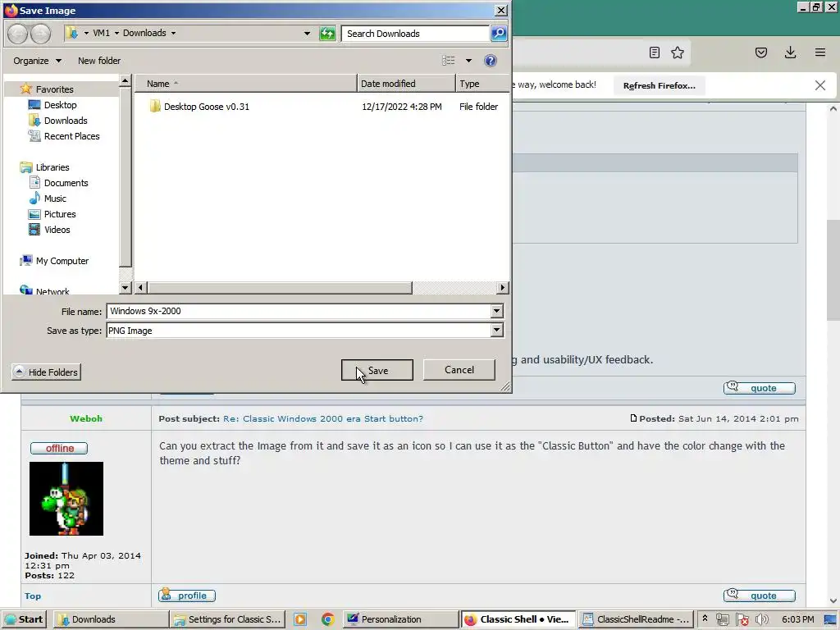Sort by Type column header

pos(482,84)
